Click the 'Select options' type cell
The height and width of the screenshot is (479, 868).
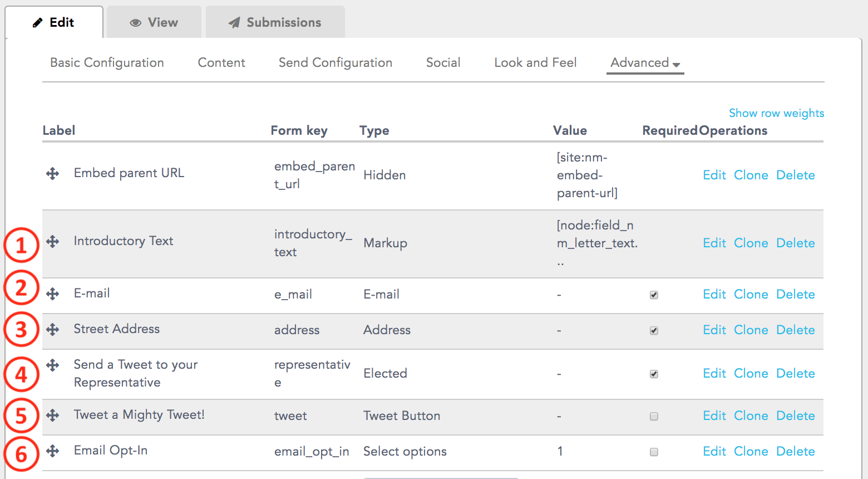point(405,452)
